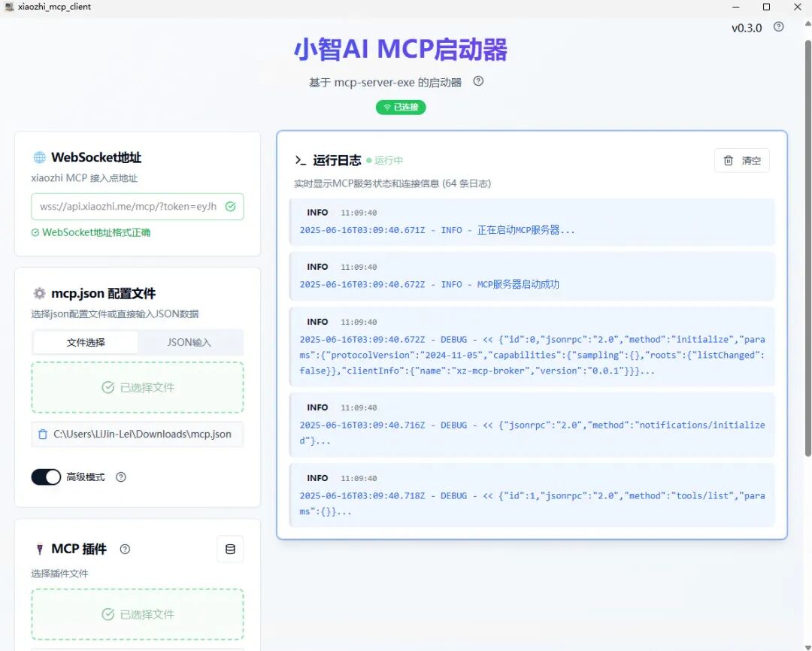Open the database icon in MCP 插件 panel
This screenshot has height=651, width=812.
(x=230, y=549)
